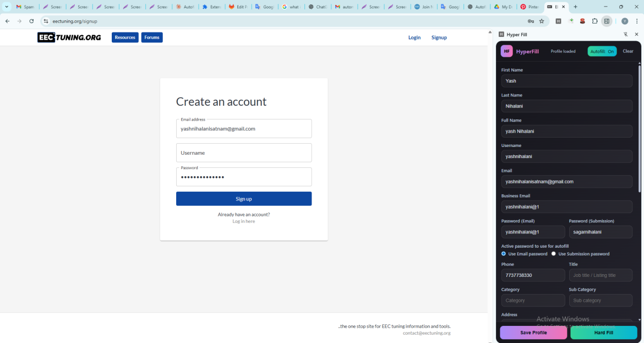This screenshot has height=343, width=644.
Task: Click the Hard Fill button
Action: point(603,333)
